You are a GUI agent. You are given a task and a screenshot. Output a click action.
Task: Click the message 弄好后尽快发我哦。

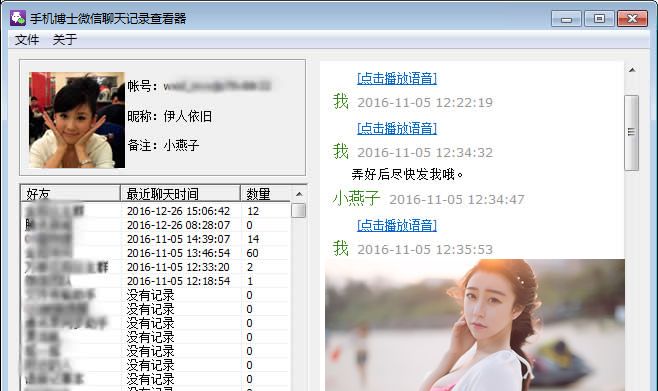pyautogui.click(x=407, y=174)
